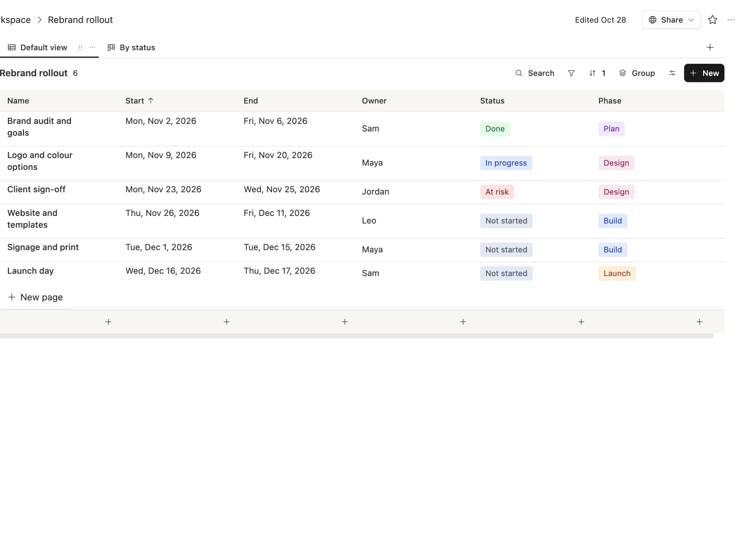Viewport: 756px width, 539px height.
Task: Click the black New button
Action: (704, 73)
